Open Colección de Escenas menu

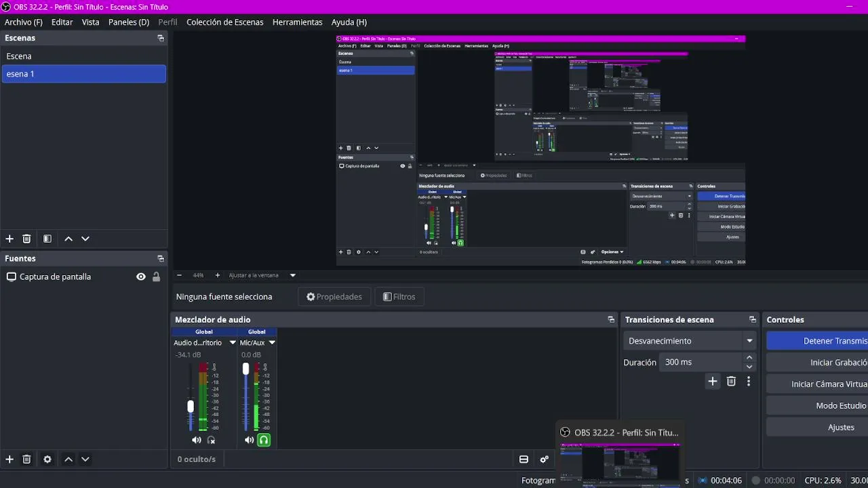(x=225, y=22)
